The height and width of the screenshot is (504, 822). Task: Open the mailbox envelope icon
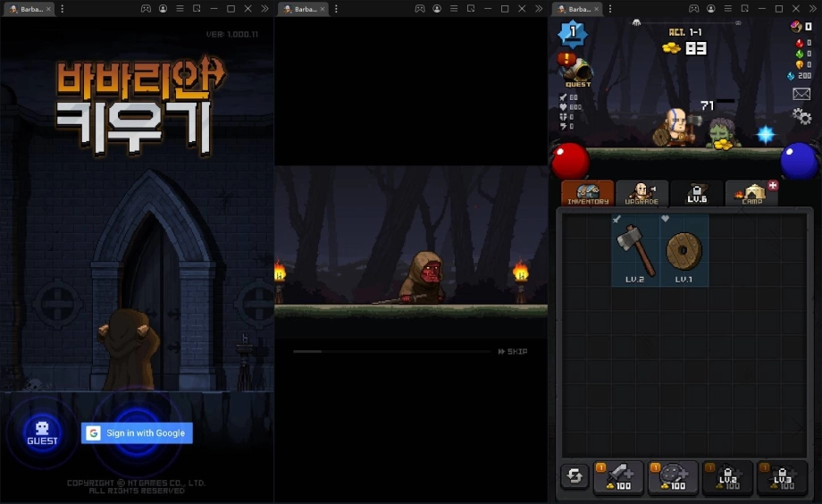(x=801, y=94)
